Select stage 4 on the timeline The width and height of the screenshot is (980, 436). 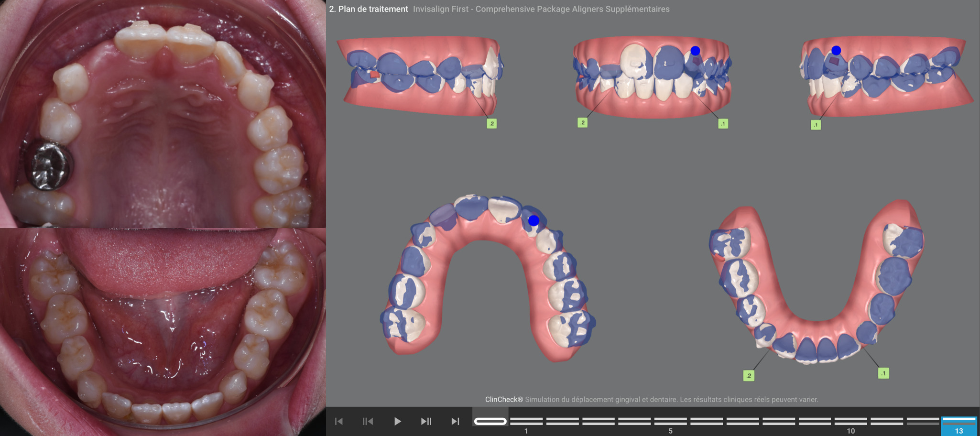point(634,421)
